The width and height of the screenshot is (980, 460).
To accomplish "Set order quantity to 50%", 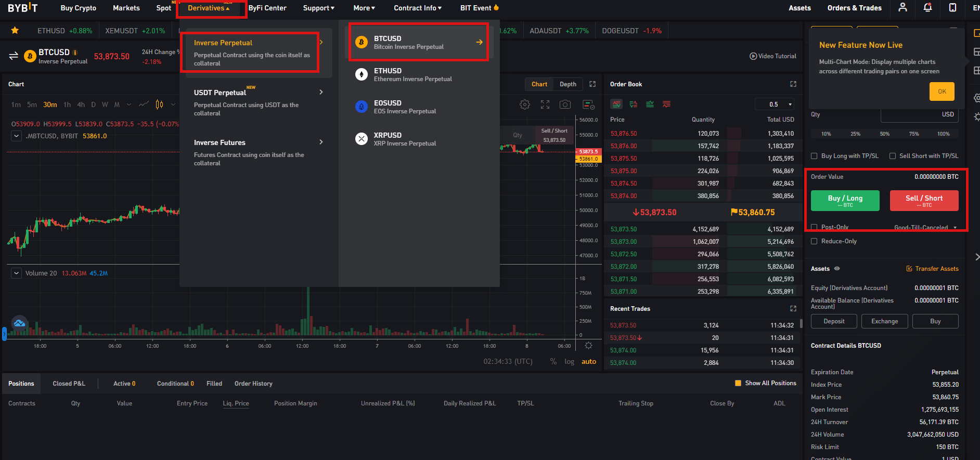I will coord(884,134).
